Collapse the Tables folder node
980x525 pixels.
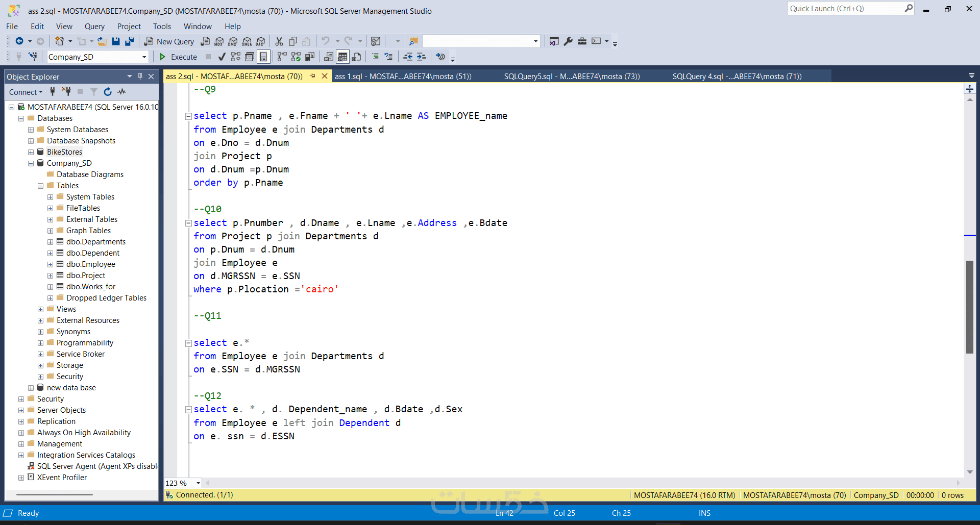40,186
